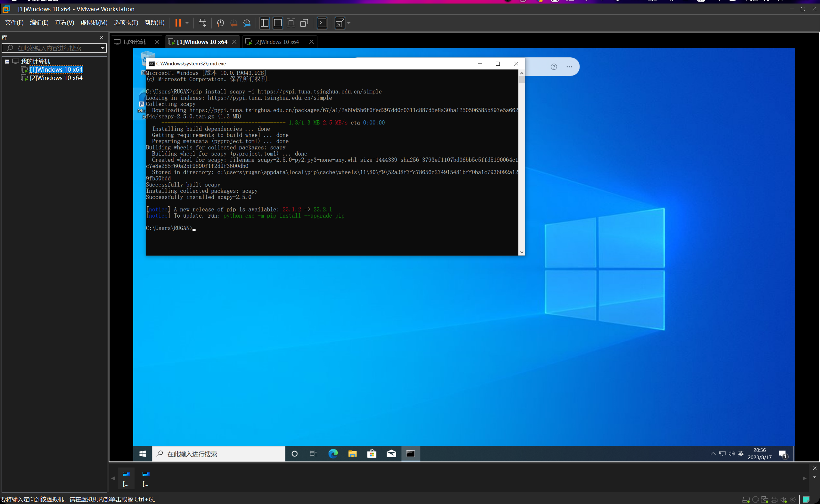
Task: Click the cmd window scrollbar down arrow
Action: (521, 252)
